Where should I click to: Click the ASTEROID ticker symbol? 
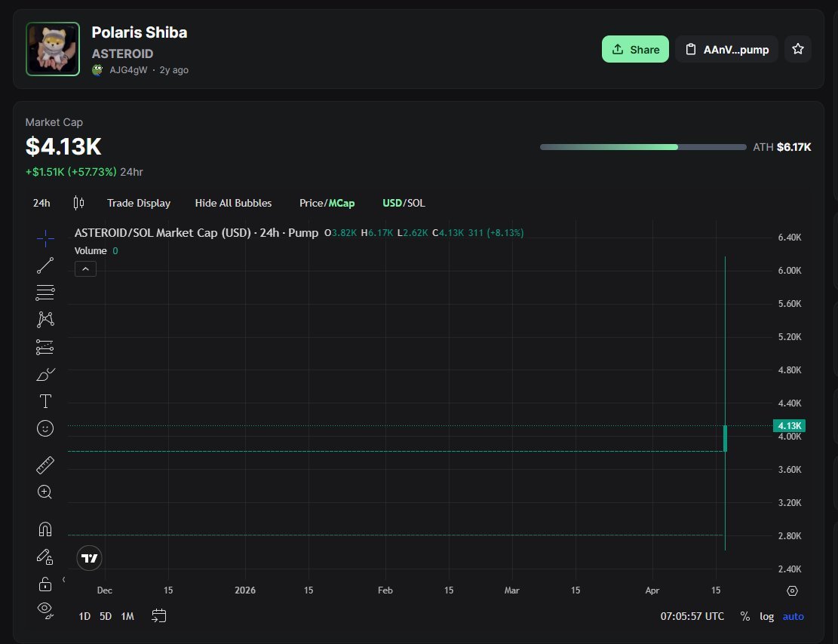tap(122, 54)
